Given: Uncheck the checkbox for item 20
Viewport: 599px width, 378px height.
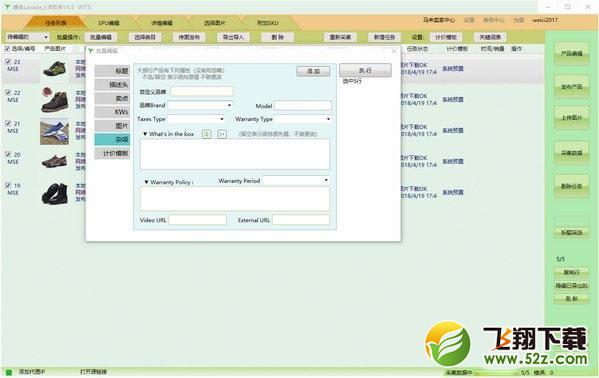Looking at the screenshot, I should click(x=8, y=154).
